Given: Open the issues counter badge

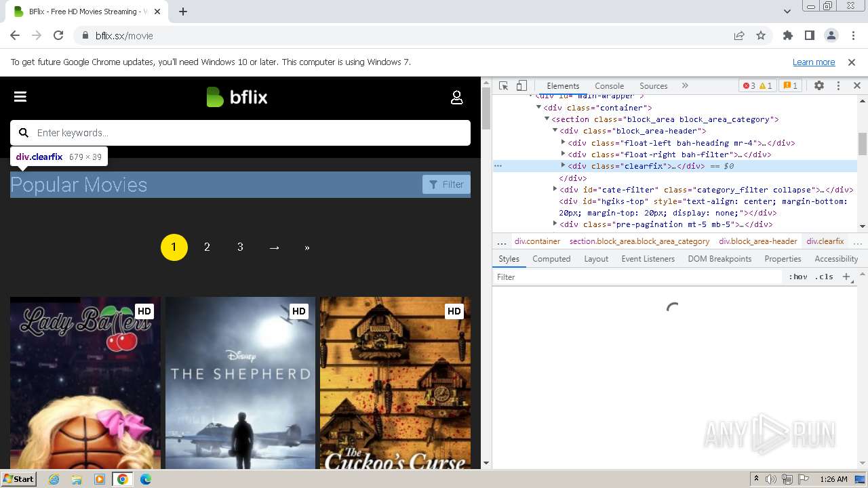Looking at the screenshot, I should [790, 86].
